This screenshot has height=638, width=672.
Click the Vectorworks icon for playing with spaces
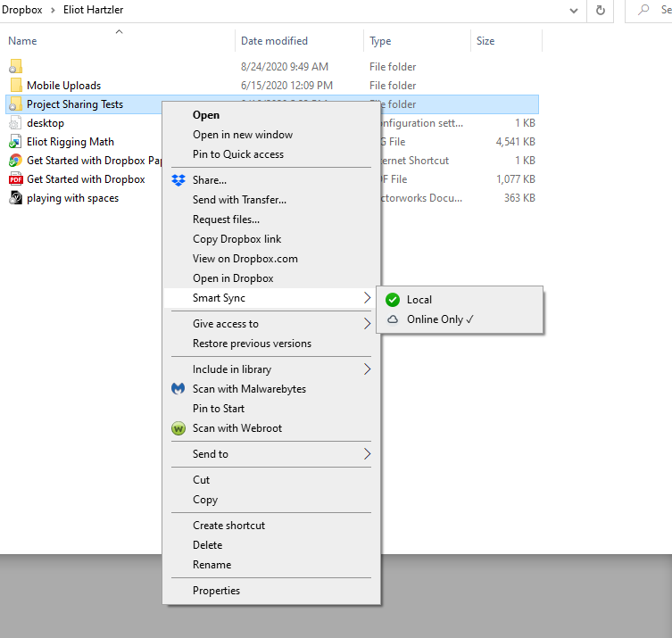(x=15, y=198)
